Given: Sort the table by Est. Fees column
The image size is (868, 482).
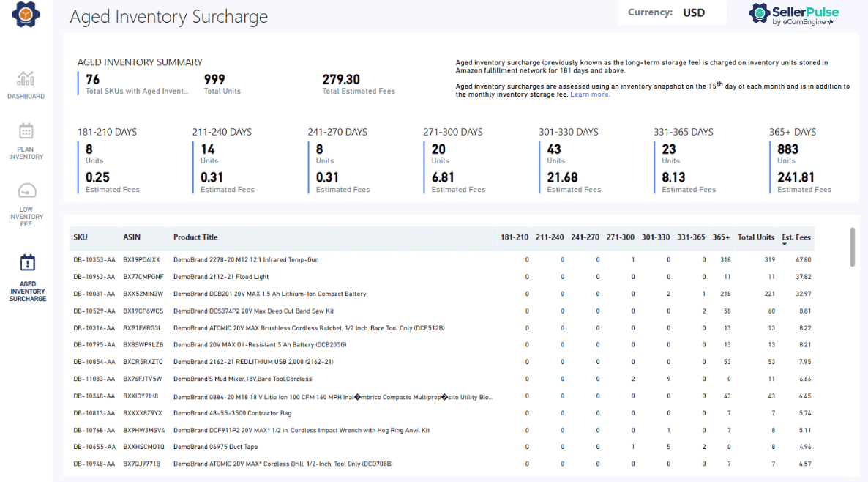Looking at the screenshot, I should 796,237.
